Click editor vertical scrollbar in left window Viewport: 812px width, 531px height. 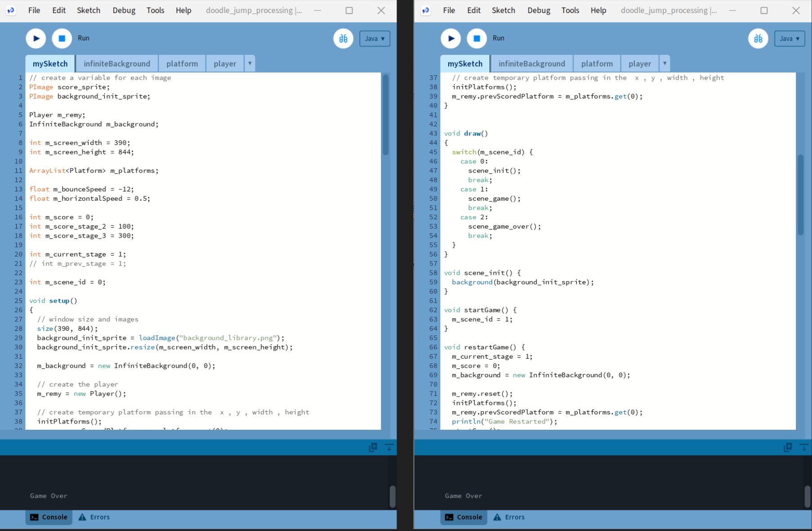point(385,115)
